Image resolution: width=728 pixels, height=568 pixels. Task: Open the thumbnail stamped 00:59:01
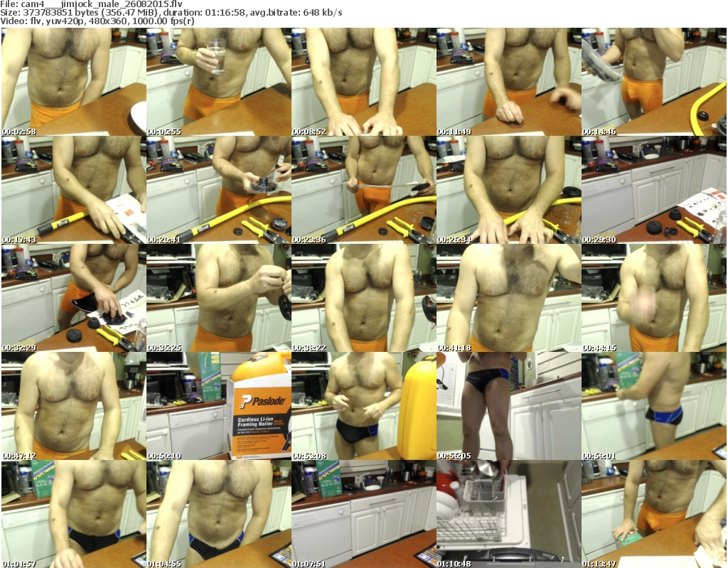point(653,407)
